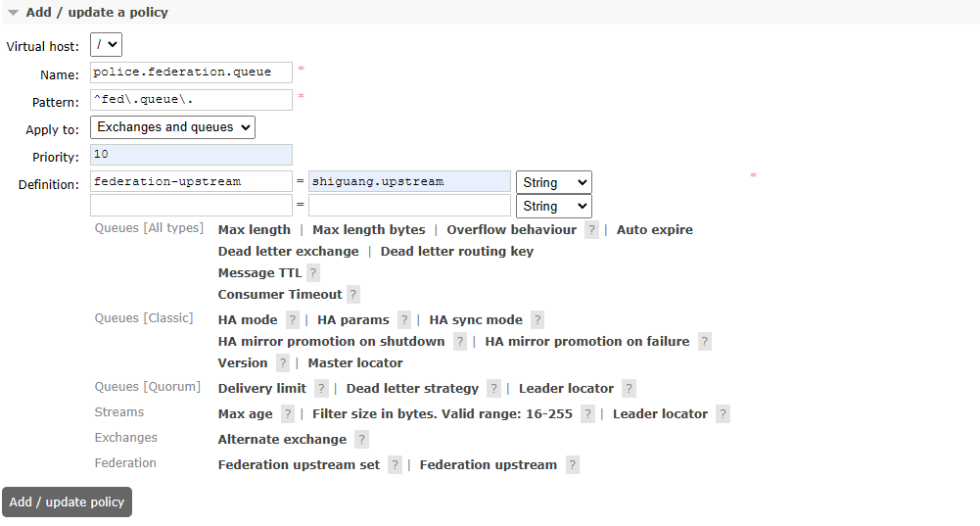This screenshot has height=526, width=980.
Task: Focus the policy Name input field
Action: click(191, 72)
